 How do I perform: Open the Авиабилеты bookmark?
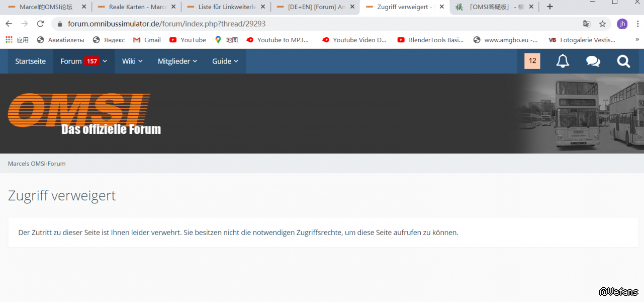pos(61,40)
